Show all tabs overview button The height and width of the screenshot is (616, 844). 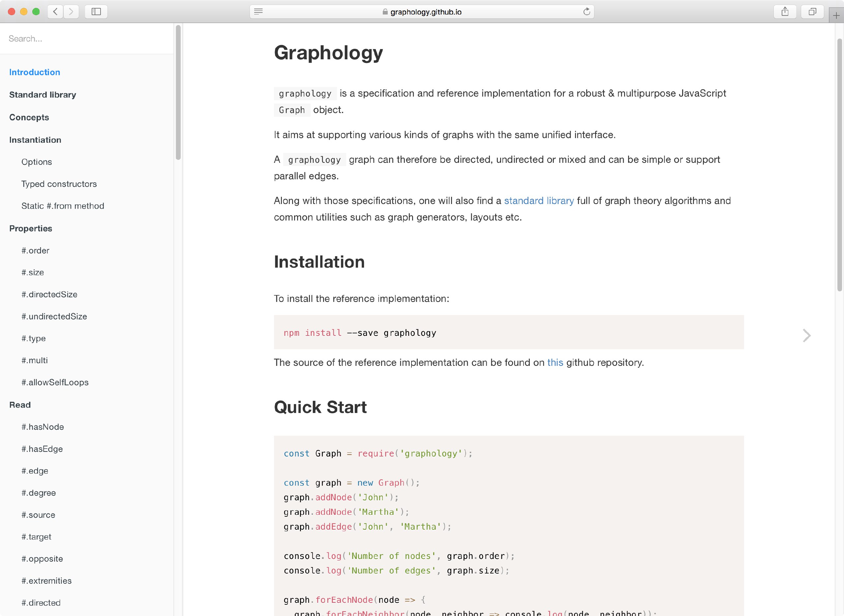[x=812, y=12]
